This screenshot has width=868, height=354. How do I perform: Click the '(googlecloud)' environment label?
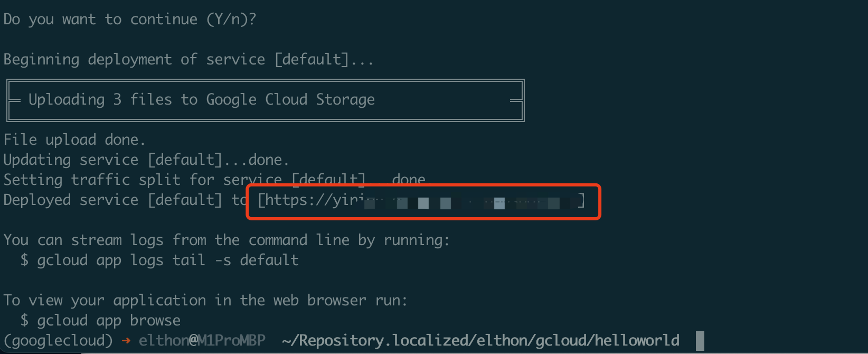[x=58, y=341]
